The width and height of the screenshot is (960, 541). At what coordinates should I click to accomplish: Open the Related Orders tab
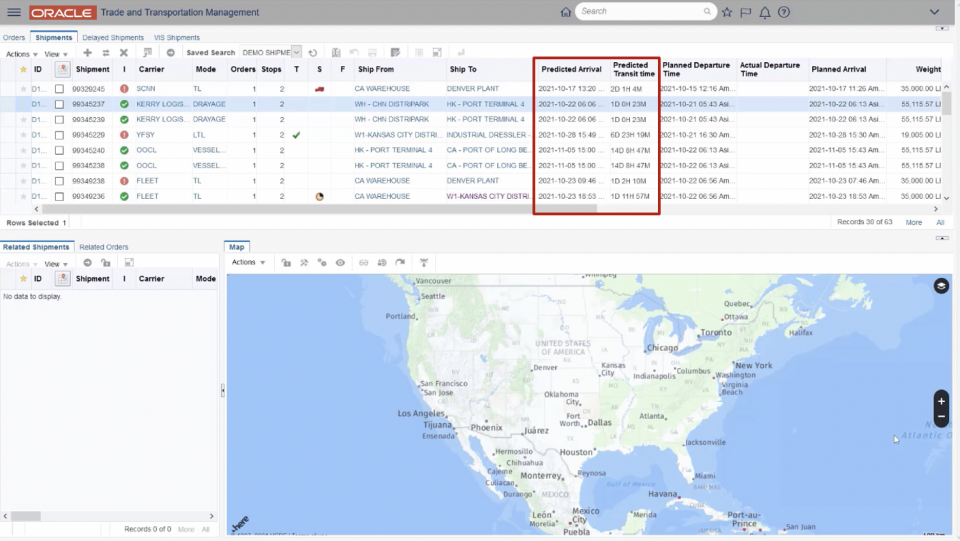[104, 247]
